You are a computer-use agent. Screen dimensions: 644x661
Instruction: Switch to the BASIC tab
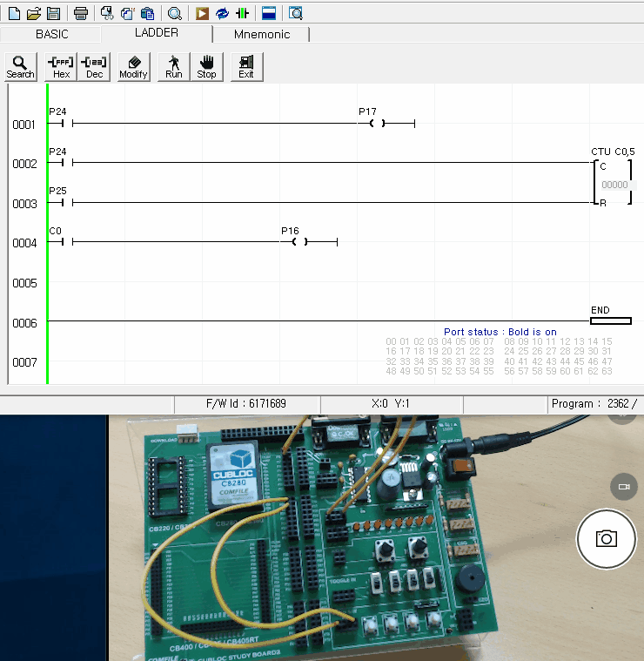(51, 34)
